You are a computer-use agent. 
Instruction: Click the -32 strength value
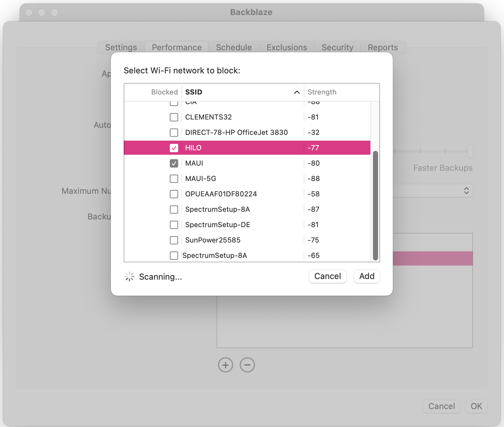[x=314, y=133]
